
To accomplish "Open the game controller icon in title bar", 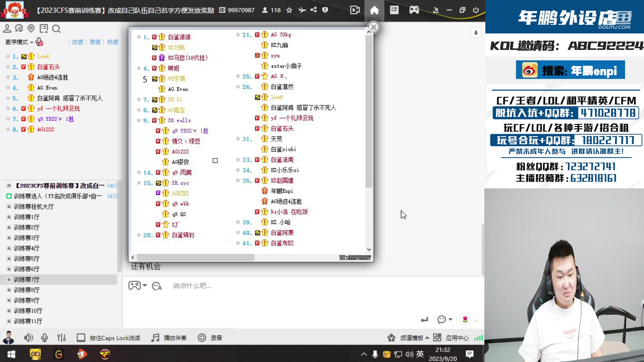I will point(414,10).
